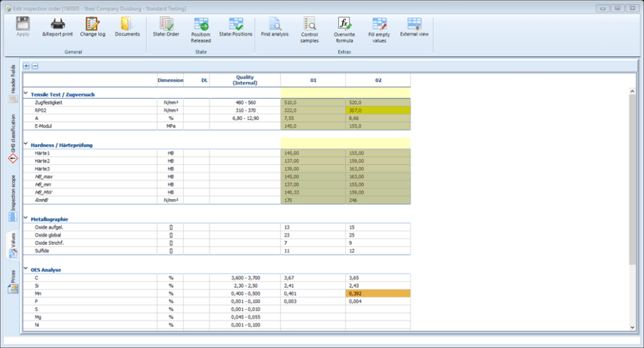Image resolution: width=644 pixels, height=348 pixels.
Task: Select Zugfestigkeit value 510,0
Action: 313,103
